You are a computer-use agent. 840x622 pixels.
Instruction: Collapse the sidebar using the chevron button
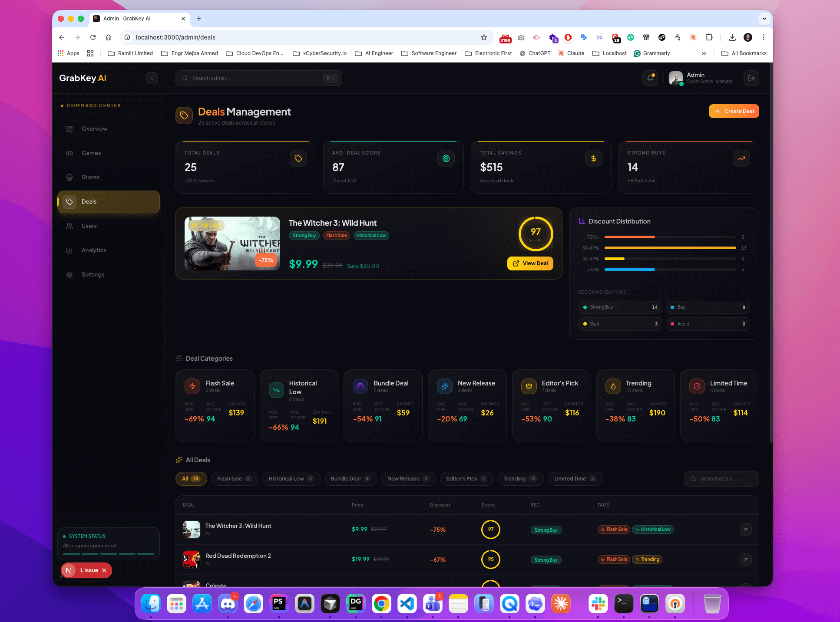[152, 78]
